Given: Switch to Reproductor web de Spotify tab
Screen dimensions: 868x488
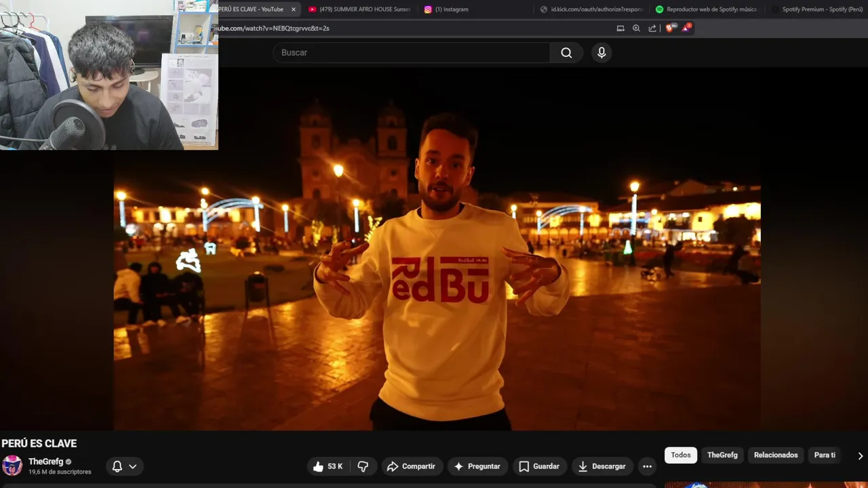Looking at the screenshot, I should point(706,9).
